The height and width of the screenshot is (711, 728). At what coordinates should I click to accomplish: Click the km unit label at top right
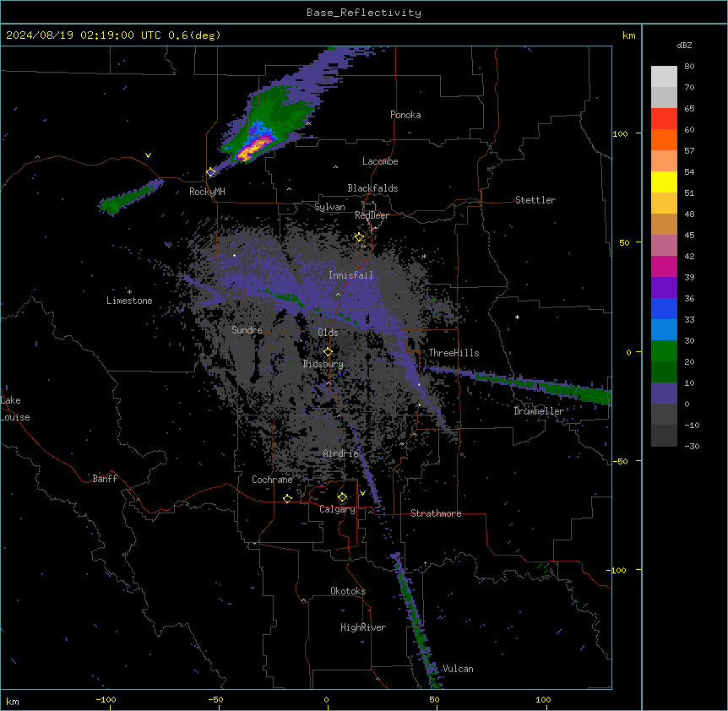pyautogui.click(x=628, y=35)
